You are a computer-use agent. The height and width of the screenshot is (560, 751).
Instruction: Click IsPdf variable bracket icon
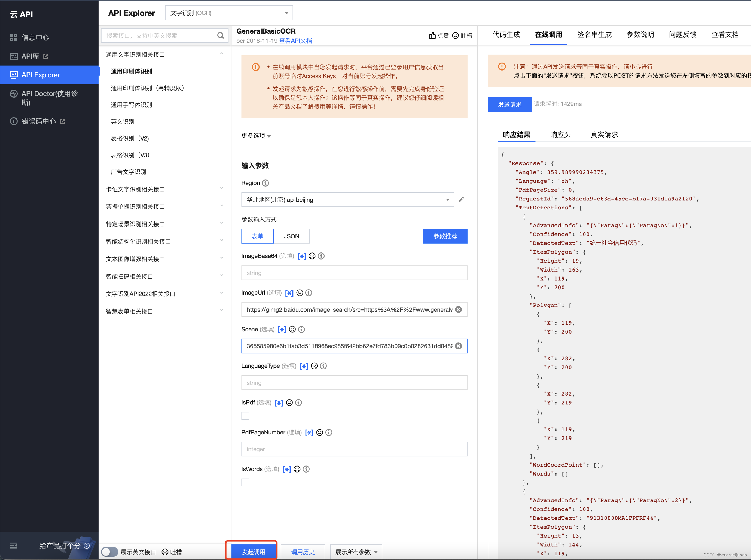tap(279, 403)
